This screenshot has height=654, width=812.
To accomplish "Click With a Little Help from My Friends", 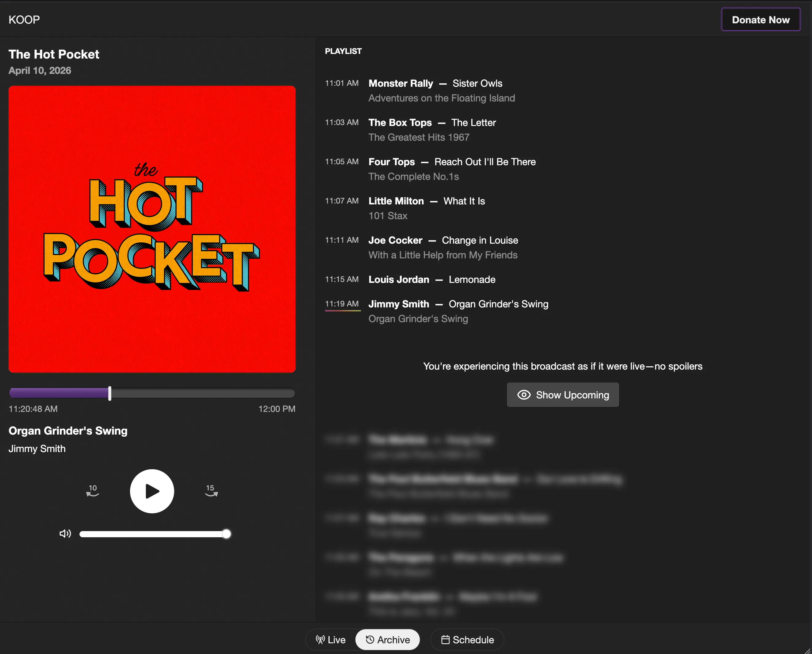I will click(x=442, y=255).
